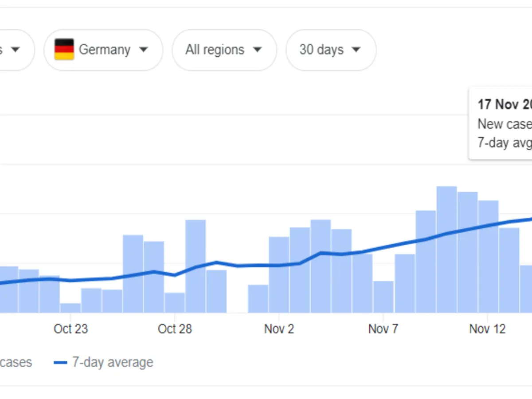
Task: Click the Nov 12 axis label
Action: coord(487,329)
